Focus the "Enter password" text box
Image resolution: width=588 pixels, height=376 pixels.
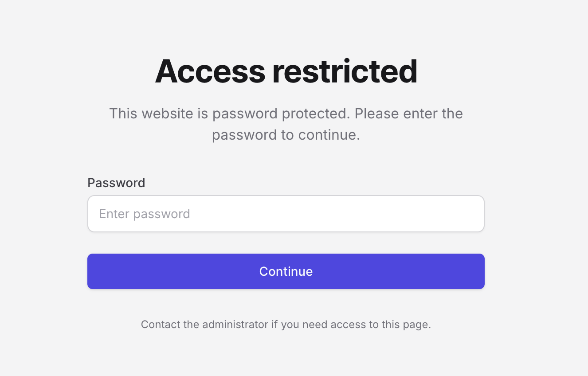(286, 214)
